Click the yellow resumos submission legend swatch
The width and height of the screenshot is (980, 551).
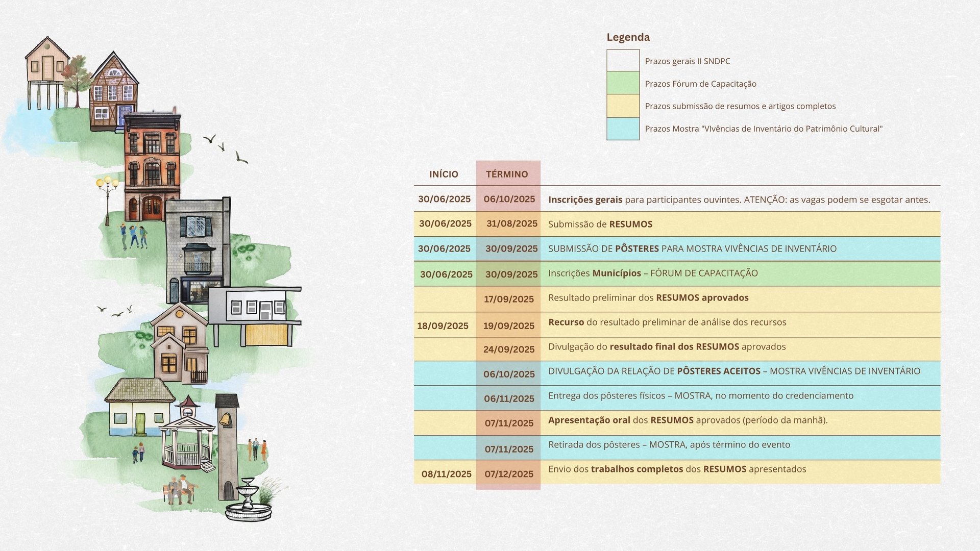pos(623,106)
